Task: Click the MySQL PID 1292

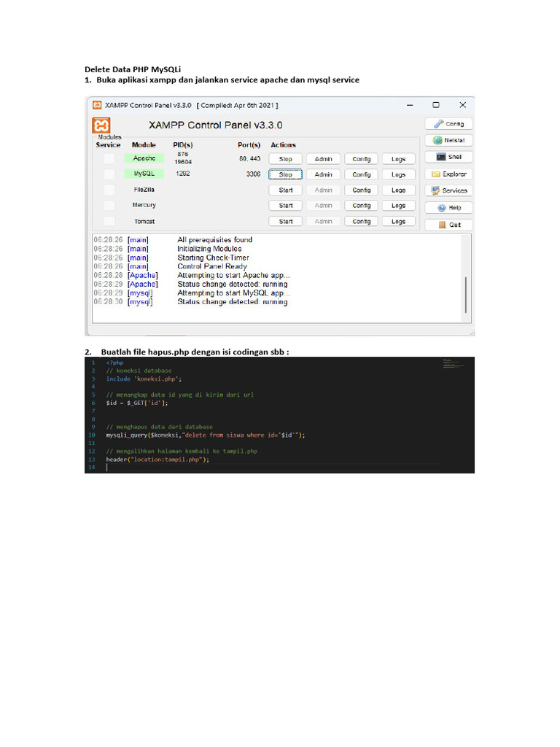Action: [183, 174]
